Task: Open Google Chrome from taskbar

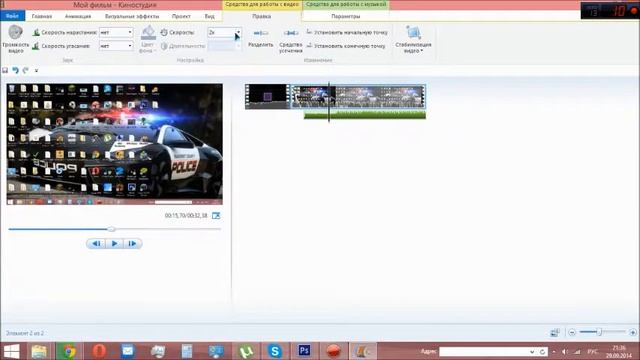Action: point(69,351)
